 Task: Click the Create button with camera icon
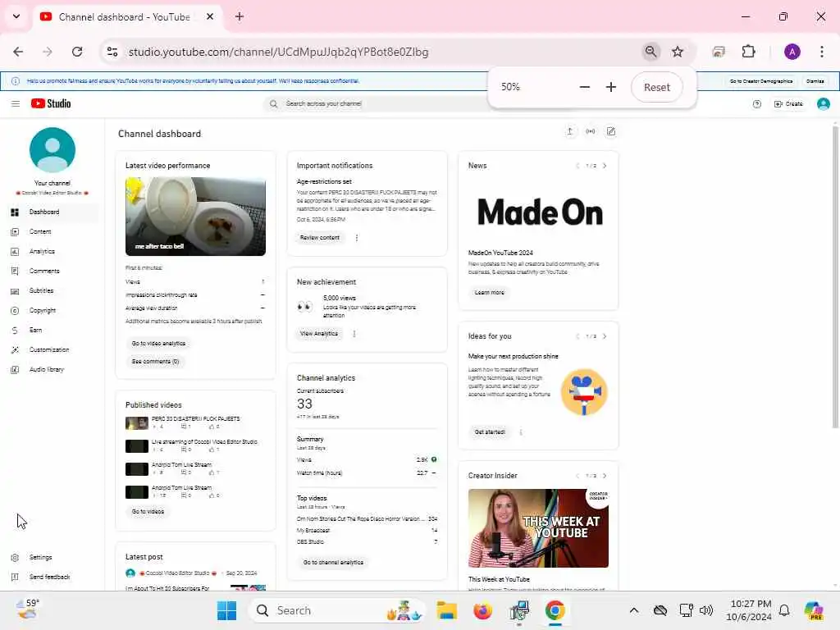[x=788, y=104]
